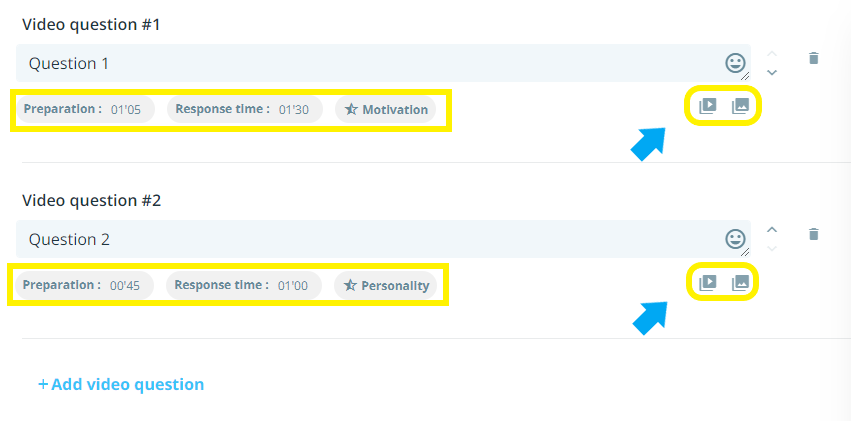Add video media to question #2

[x=707, y=282]
